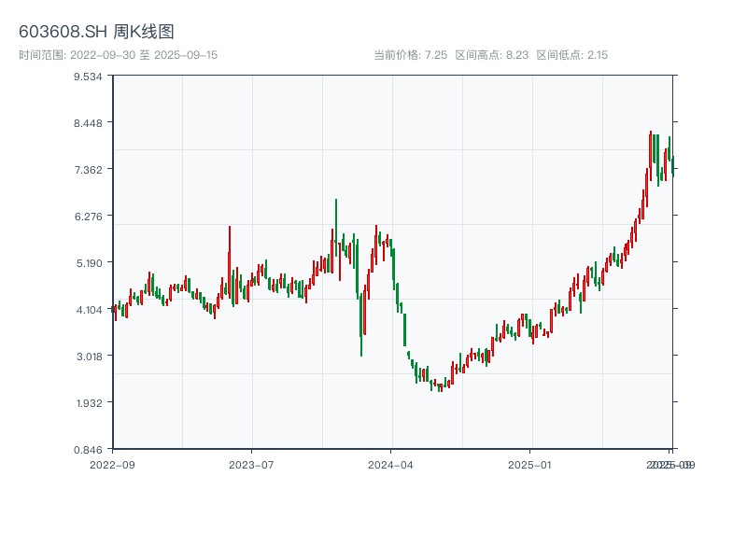Click the y-axis value 7.362
This screenshot has width=747, height=560.
(x=88, y=170)
